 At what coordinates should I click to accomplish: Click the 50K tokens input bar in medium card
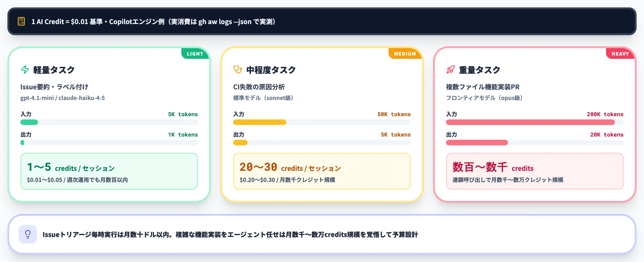322,122
